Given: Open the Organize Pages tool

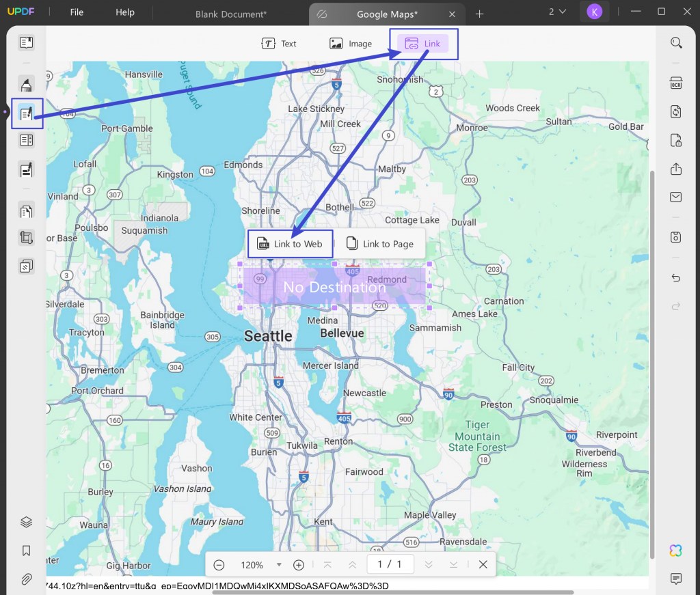Looking at the screenshot, I should [x=27, y=211].
